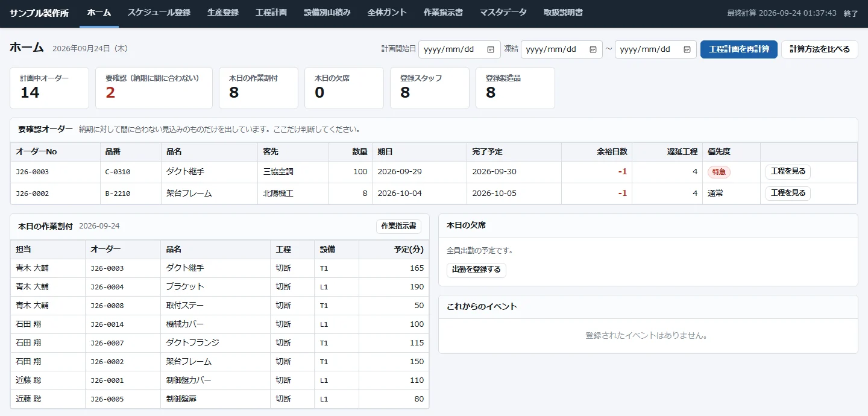
Task: Click 予定(分) column header
Action: tap(394, 250)
